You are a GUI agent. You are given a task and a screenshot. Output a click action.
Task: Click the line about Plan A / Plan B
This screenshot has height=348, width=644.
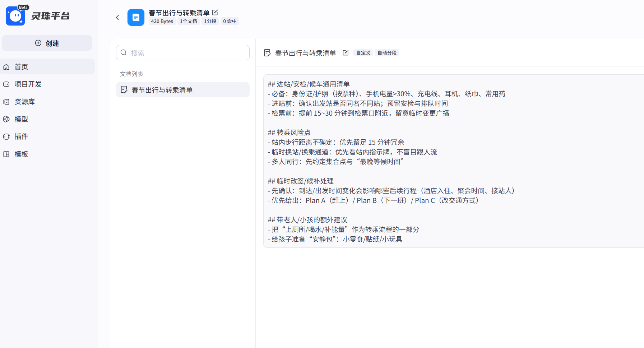374,200
